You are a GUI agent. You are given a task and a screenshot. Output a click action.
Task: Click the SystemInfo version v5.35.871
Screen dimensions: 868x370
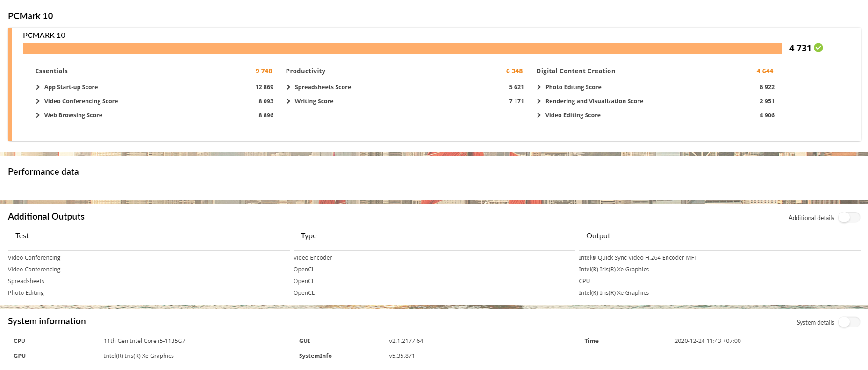pos(402,356)
